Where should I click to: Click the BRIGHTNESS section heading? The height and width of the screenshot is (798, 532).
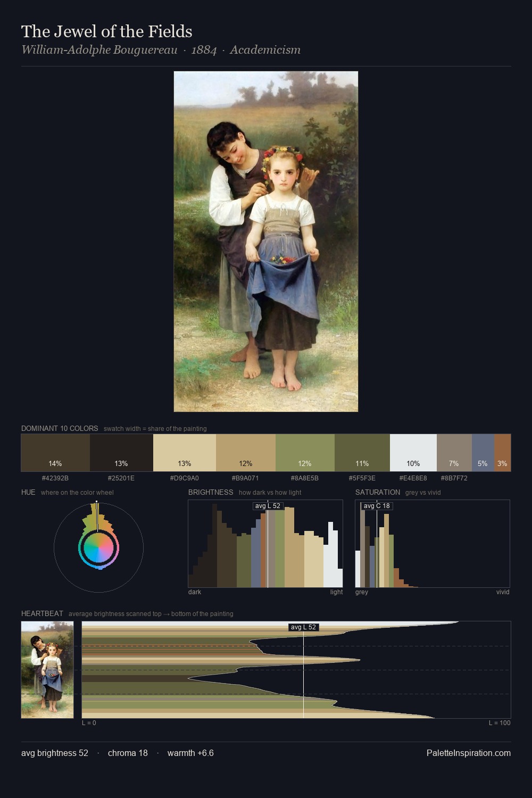pos(211,492)
